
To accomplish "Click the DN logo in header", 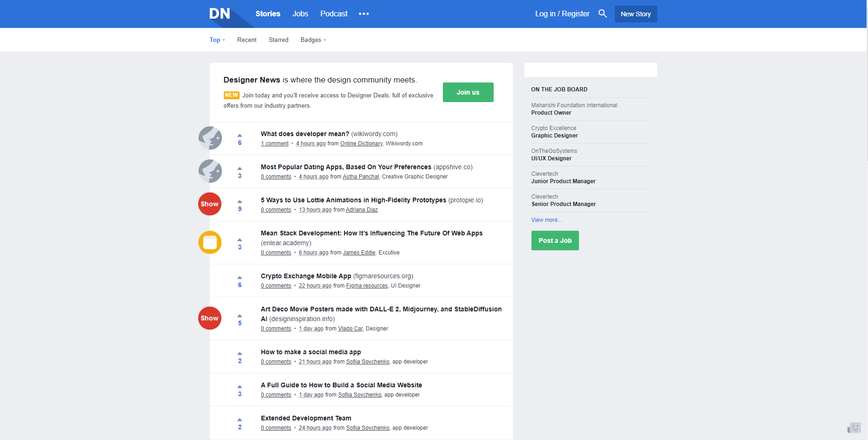I will (220, 14).
